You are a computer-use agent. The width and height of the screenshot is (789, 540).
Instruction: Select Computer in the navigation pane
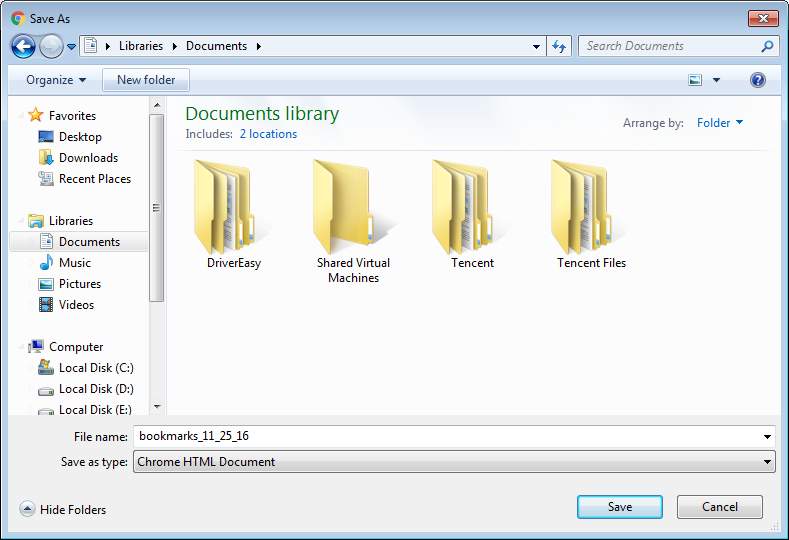coord(75,347)
